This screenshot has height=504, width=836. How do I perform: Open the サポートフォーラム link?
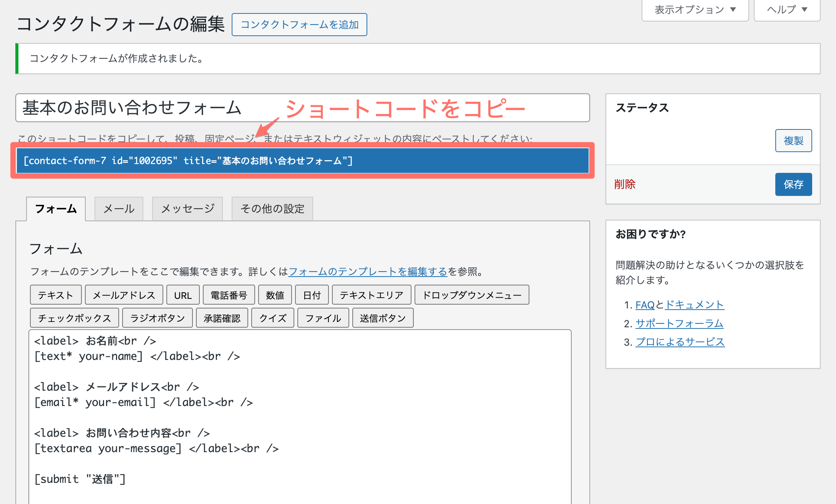tap(679, 323)
